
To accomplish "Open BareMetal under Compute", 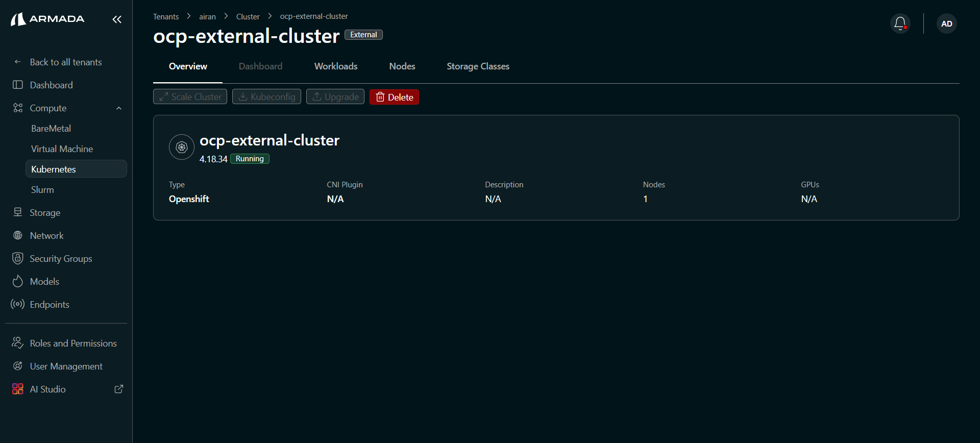I will tap(51, 129).
